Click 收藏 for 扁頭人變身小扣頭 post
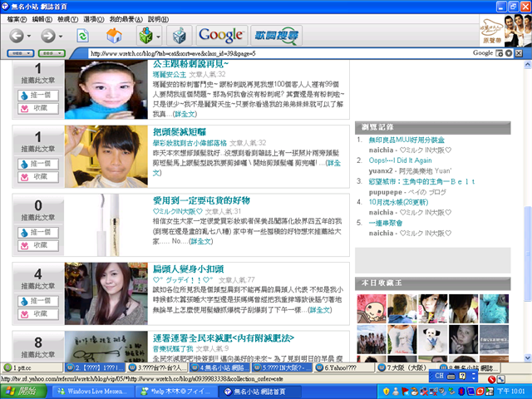This screenshot has width=532, height=399. coord(38,314)
